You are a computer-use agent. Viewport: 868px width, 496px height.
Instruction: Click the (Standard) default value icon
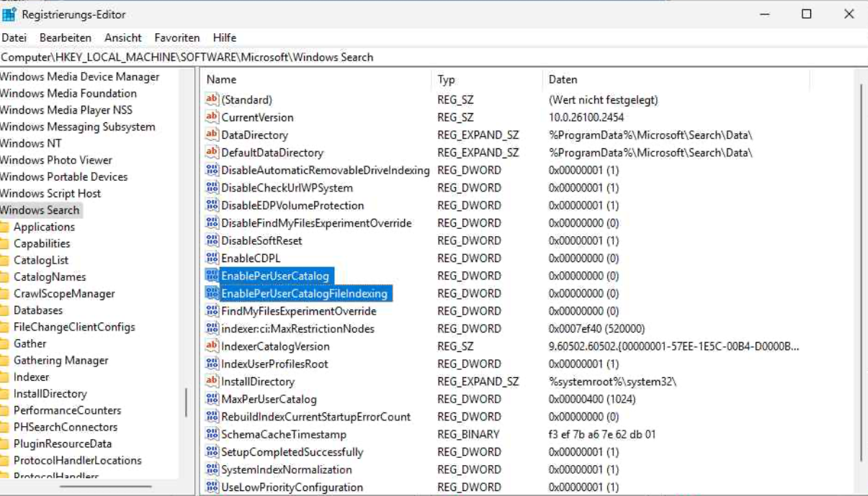(212, 99)
